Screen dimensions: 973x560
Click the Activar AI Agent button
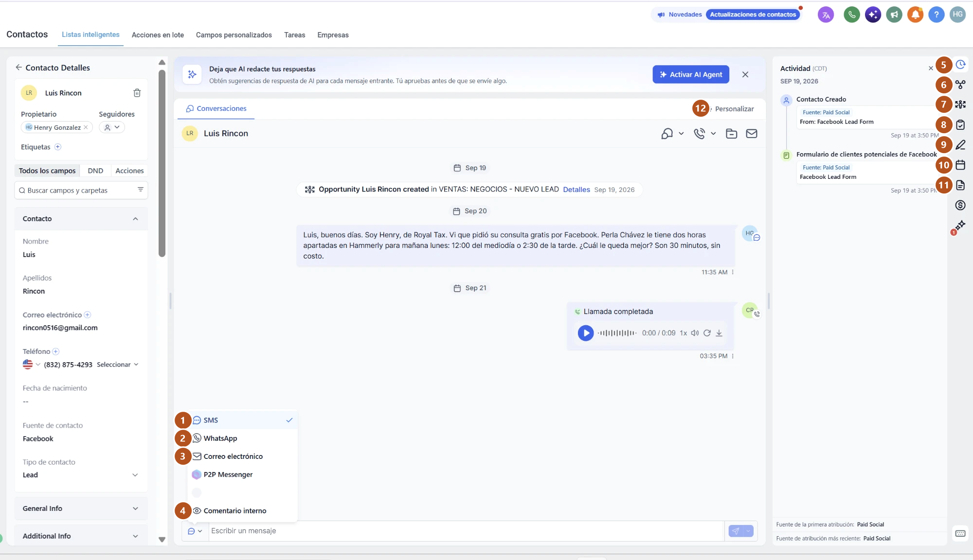click(691, 74)
